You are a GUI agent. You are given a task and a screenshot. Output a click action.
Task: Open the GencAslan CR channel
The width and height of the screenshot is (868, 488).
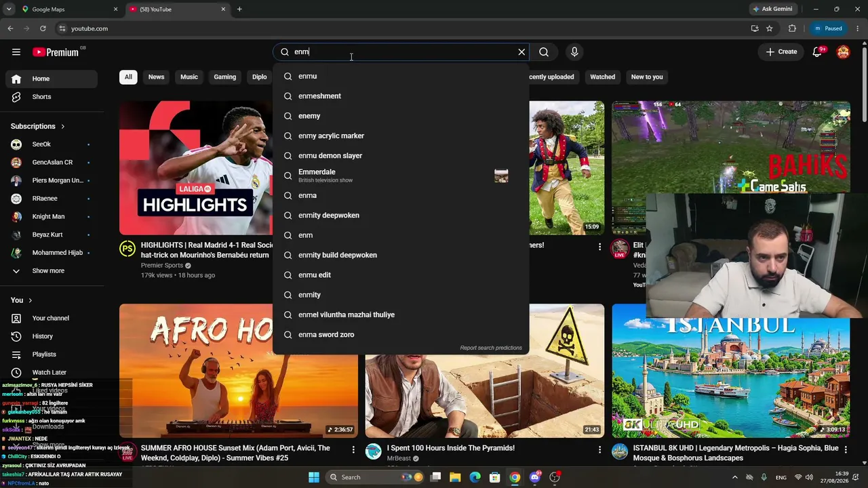click(52, 163)
